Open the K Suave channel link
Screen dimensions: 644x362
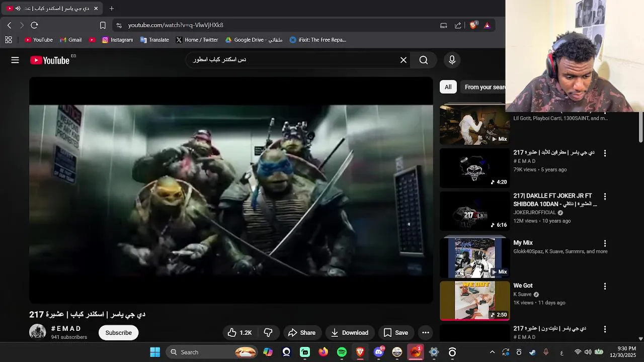pyautogui.click(x=522, y=295)
